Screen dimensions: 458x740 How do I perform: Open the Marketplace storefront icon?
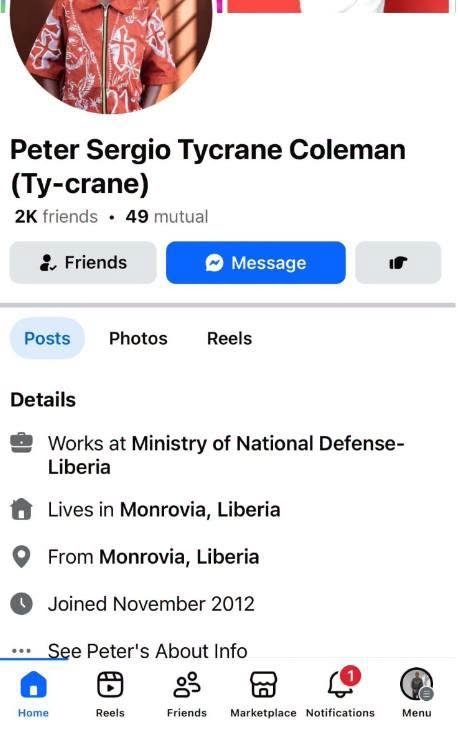[263, 685]
